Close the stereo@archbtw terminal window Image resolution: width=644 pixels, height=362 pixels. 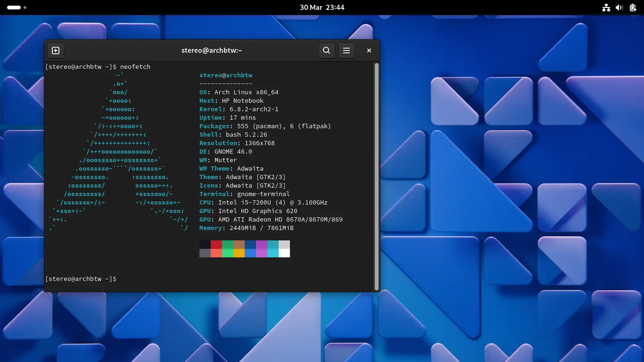click(369, 50)
